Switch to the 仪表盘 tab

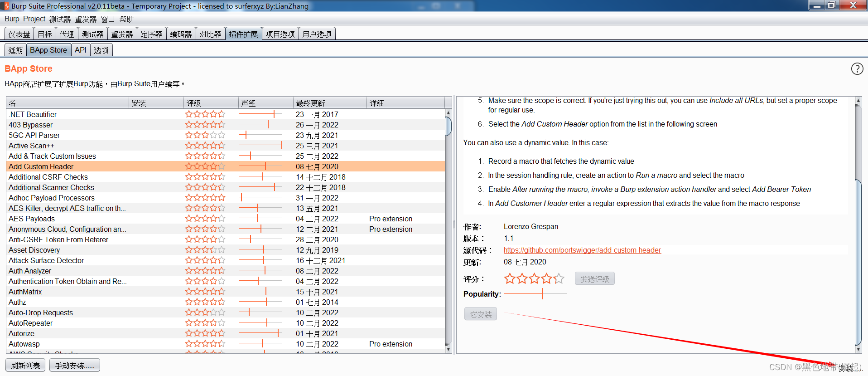(x=19, y=34)
